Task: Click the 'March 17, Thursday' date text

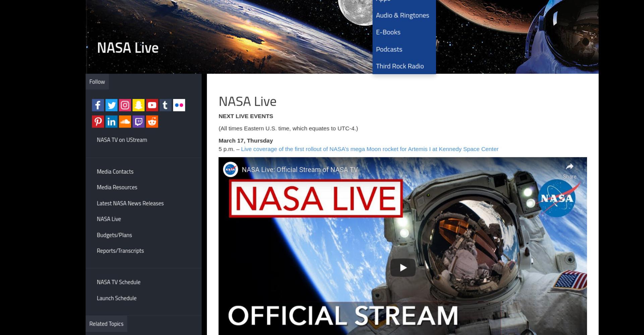Action: point(246,141)
